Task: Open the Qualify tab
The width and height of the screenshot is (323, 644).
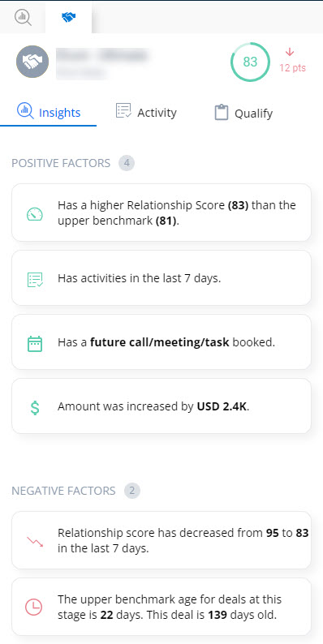Action: click(243, 113)
